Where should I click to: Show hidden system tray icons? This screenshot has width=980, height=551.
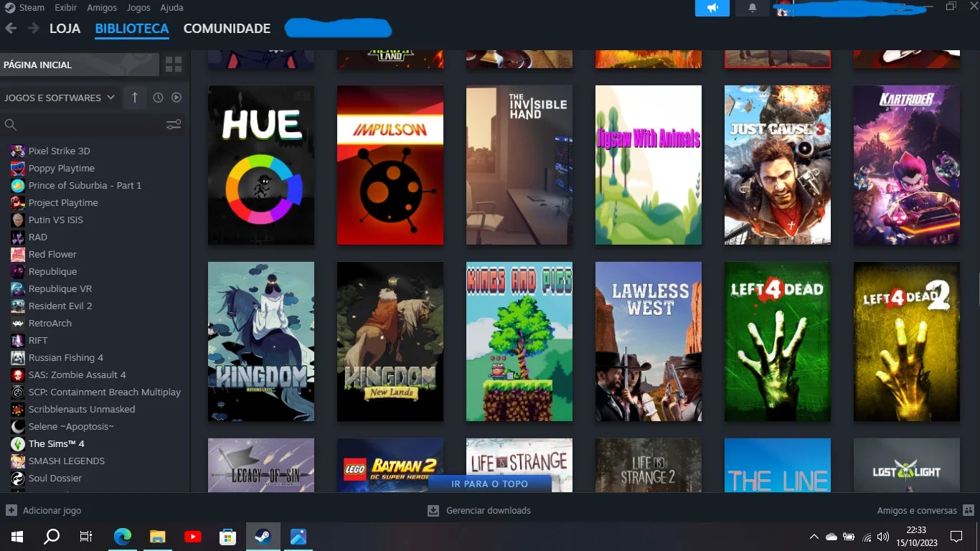coord(814,537)
